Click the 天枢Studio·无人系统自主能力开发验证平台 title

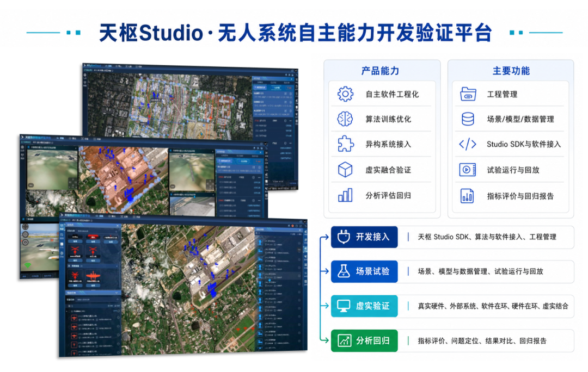coord(295,33)
